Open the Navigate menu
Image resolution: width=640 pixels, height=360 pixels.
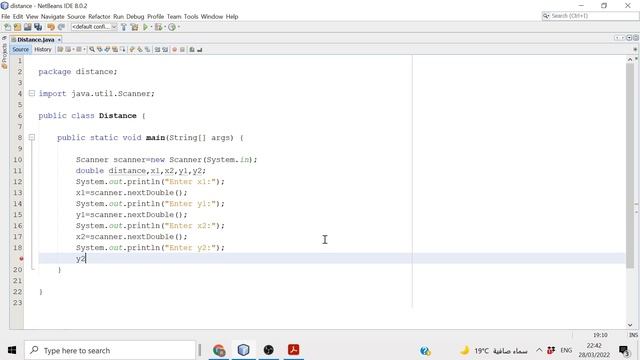(x=53, y=17)
